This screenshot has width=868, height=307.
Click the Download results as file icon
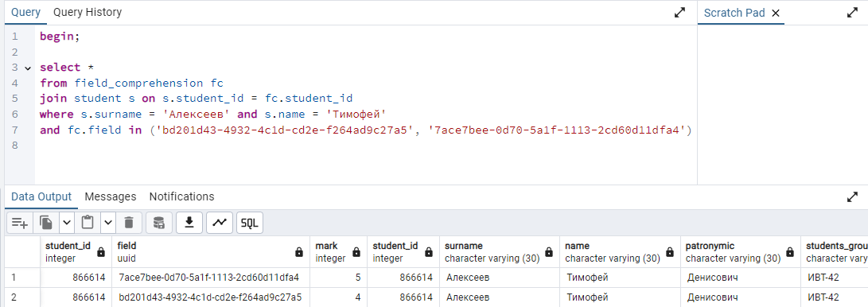189,223
